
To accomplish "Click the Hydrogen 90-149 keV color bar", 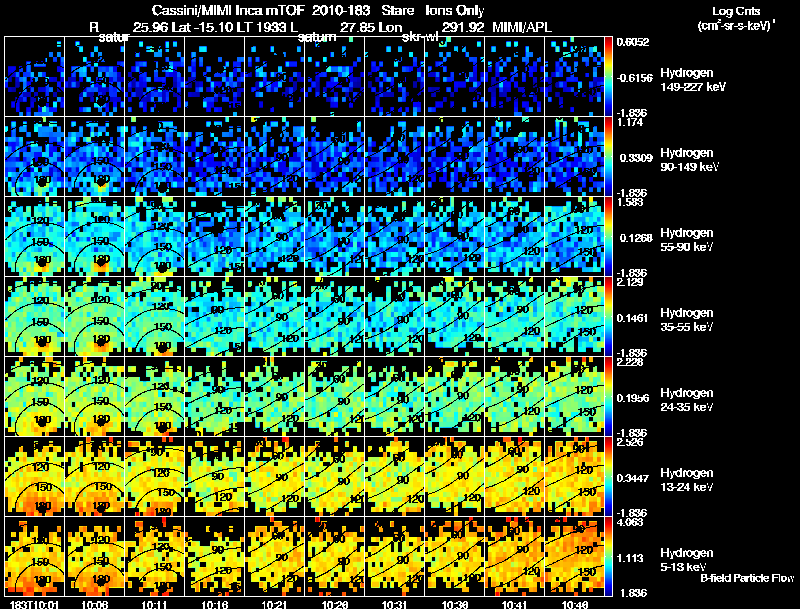I will [x=608, y=157].
